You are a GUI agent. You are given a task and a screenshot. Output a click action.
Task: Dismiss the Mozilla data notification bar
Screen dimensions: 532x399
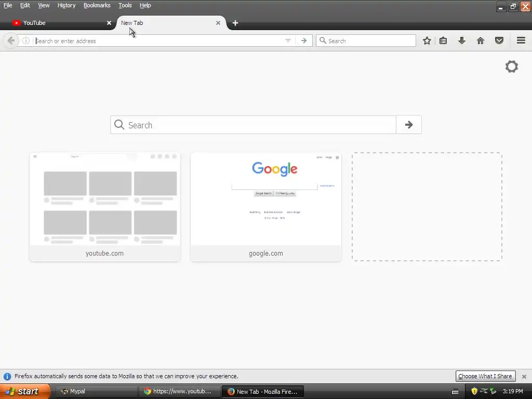point(524,376)
